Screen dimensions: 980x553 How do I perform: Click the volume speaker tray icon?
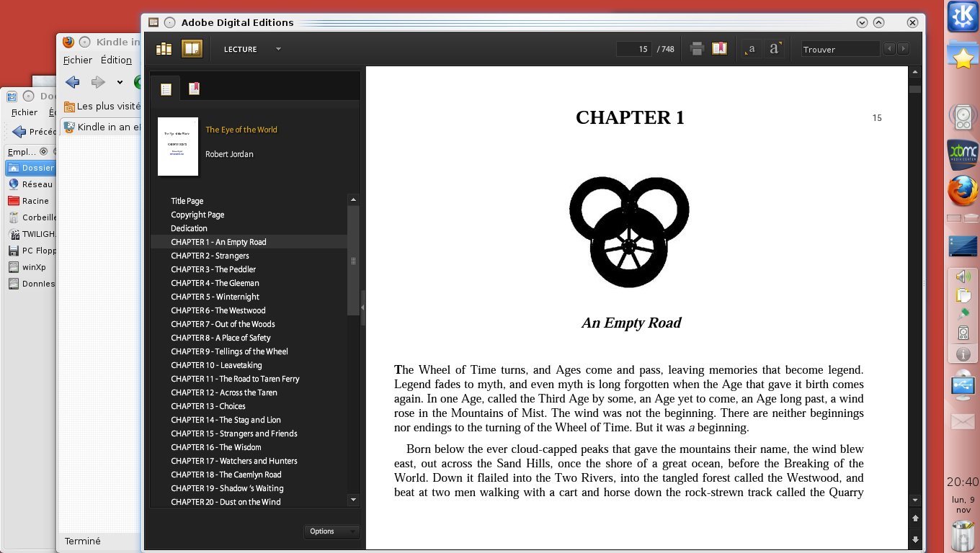963,276
